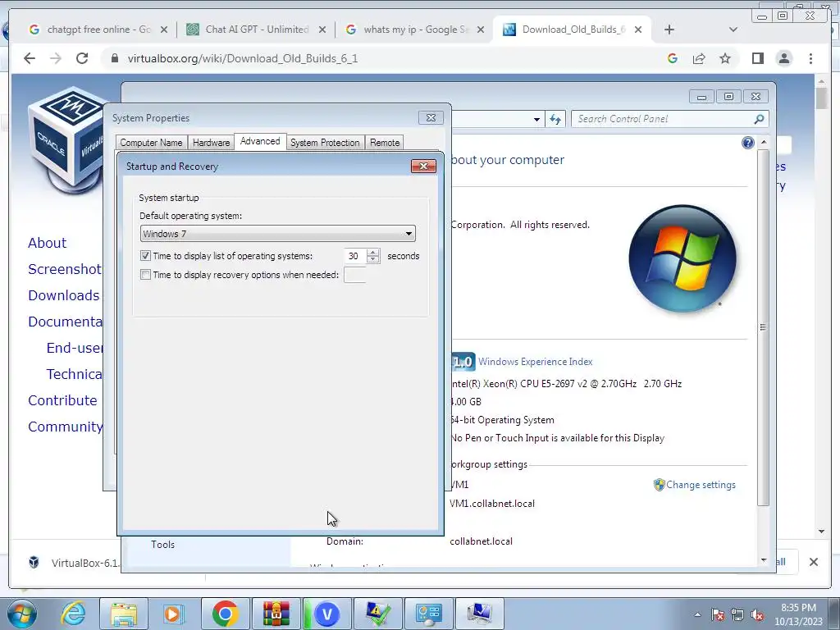Click the URL address bar

pos(386,58)
